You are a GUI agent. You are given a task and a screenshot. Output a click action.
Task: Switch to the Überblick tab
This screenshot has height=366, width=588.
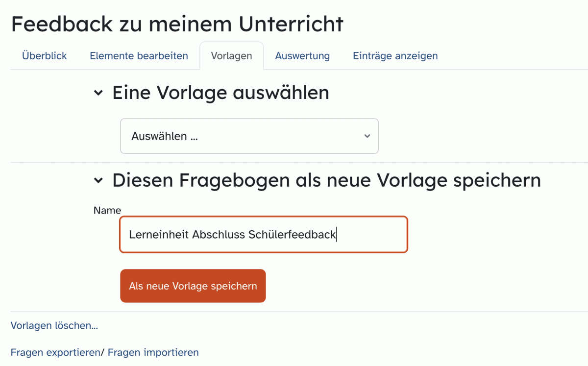(45, 56)
